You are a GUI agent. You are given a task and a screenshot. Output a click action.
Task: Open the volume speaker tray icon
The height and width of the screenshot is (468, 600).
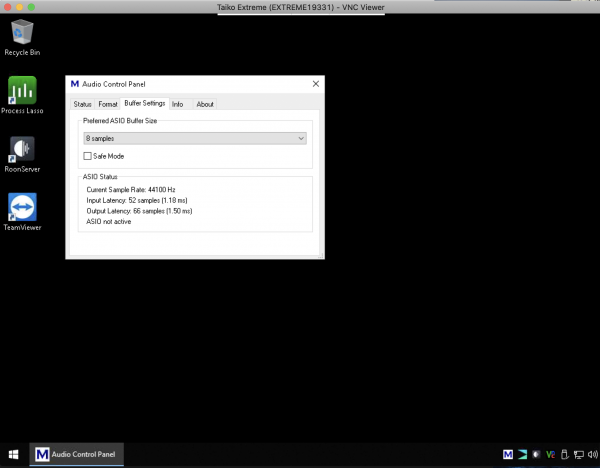(x=593, y=454)
